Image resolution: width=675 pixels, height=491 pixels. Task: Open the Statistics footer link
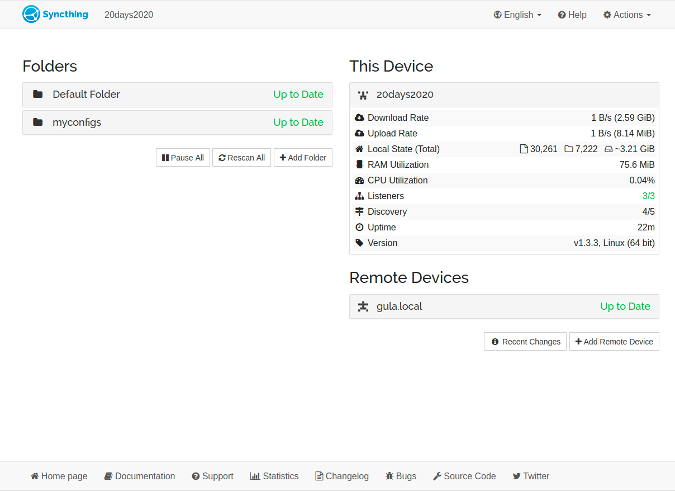274,476
